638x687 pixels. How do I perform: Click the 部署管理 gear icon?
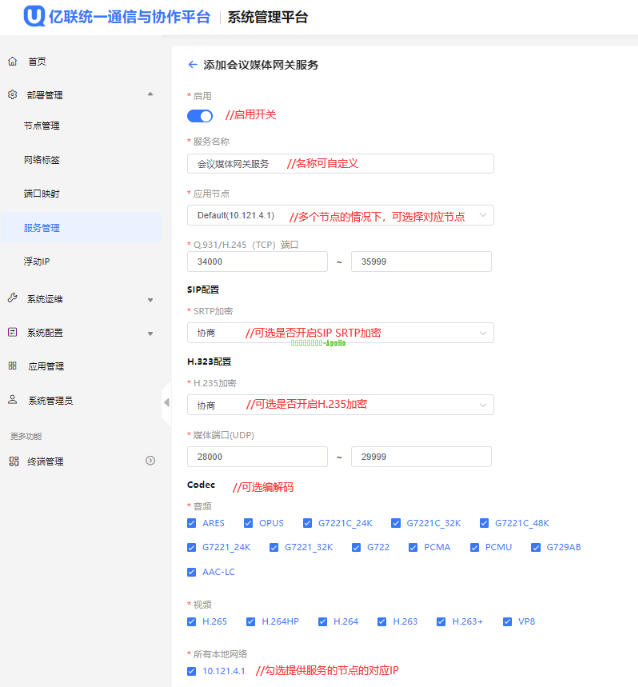[13, 95]
